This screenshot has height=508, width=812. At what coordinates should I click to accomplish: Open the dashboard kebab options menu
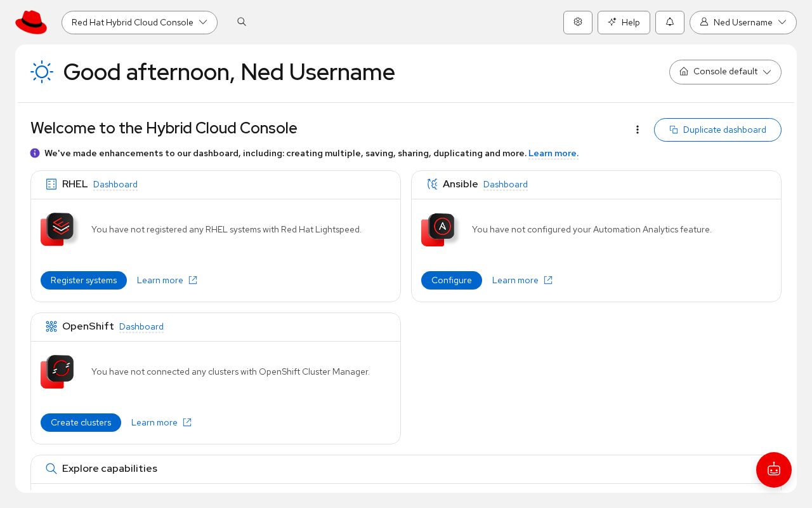(638, 130)
